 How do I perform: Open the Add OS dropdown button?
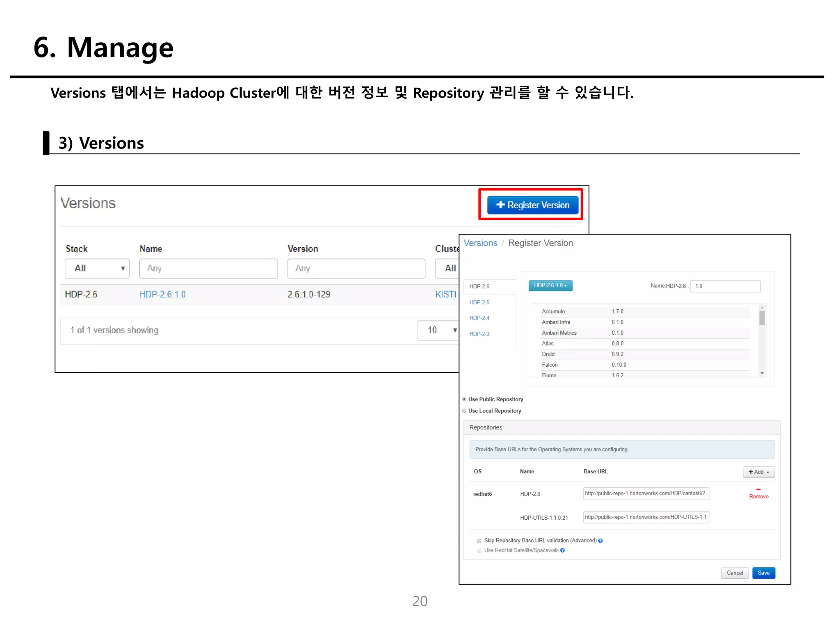click(x=758, y=472)
